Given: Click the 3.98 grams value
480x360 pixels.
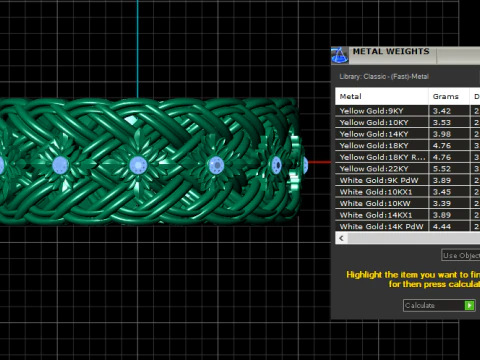Looking at the screenshot, I should coord(442,134).
